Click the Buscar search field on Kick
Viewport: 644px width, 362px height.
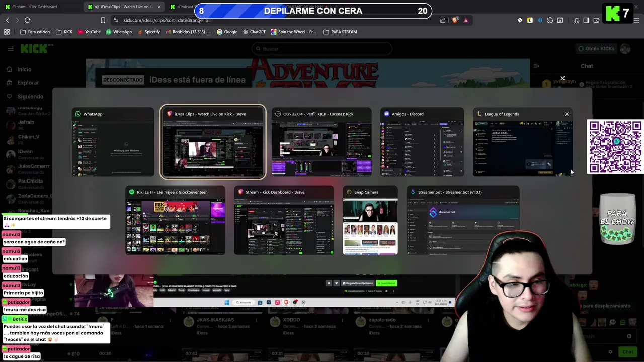coord(322,49)
